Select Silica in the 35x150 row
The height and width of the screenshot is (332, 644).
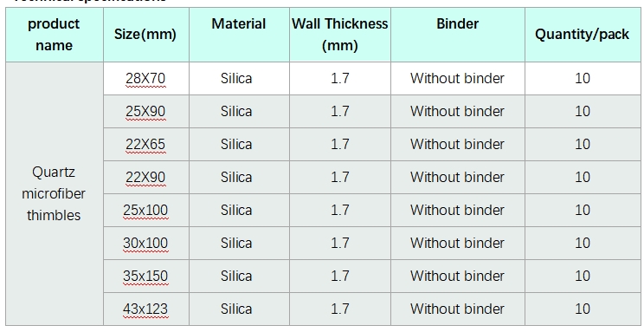click(x=236, y=276)
